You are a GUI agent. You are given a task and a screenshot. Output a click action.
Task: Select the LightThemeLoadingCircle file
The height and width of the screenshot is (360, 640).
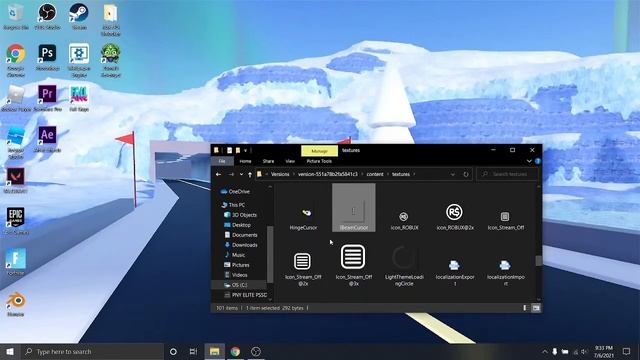click(404, 266)
